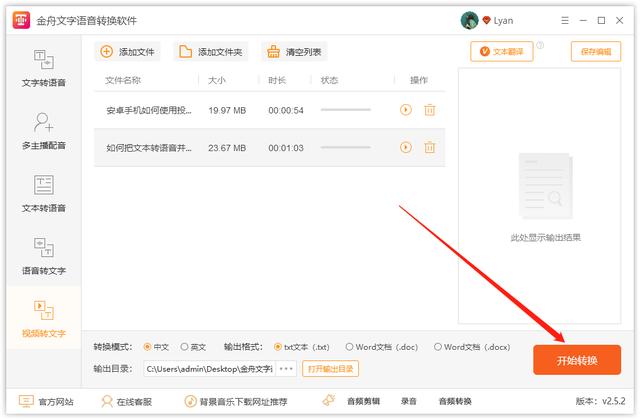640x420 pixels.
Task: Select the 安卓手机如何使用投 file row name
Action: coord(149,110)
